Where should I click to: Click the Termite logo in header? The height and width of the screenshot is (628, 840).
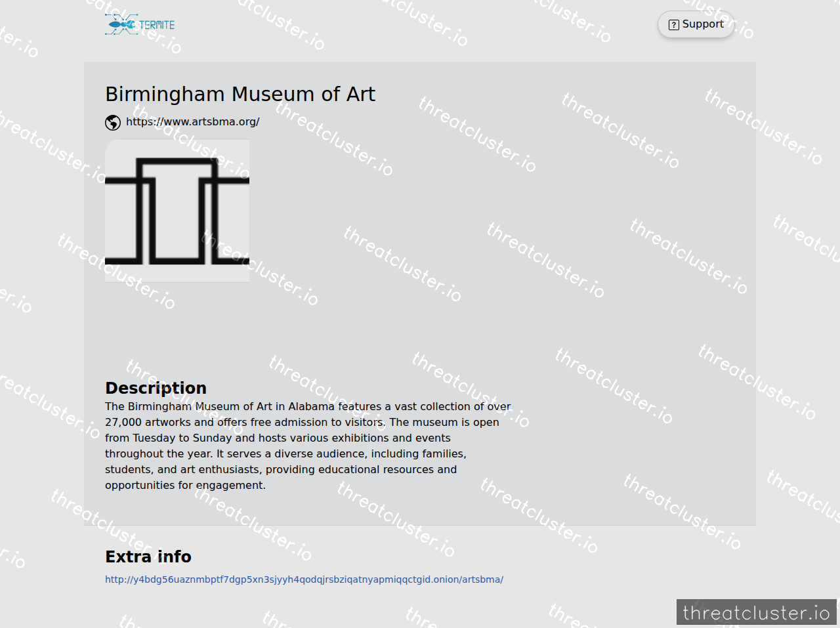140,24
